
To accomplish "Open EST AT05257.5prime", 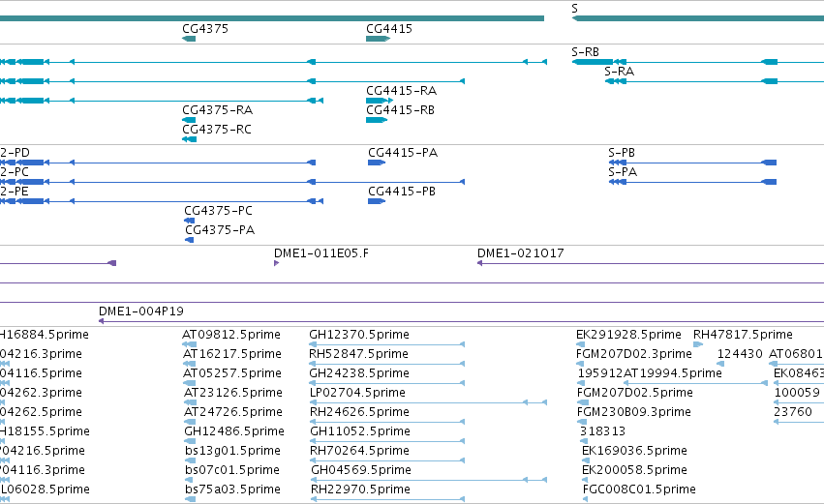I will 232,373.
